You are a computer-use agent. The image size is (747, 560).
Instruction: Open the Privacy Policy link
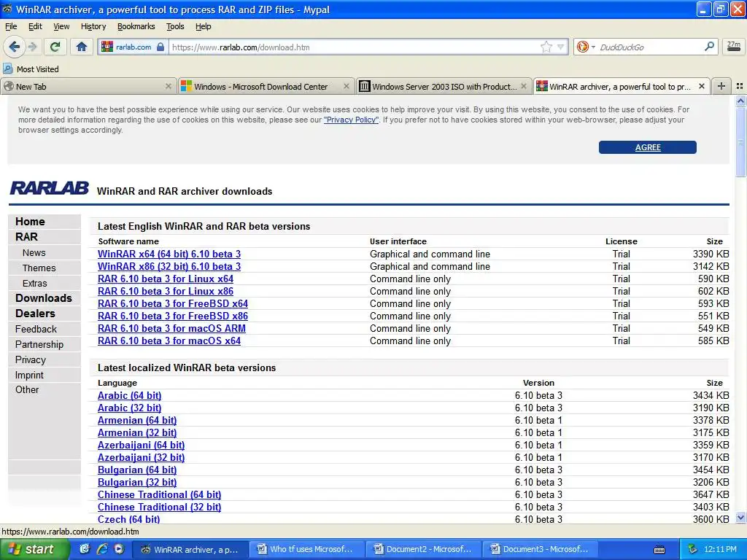pos(351,120)
